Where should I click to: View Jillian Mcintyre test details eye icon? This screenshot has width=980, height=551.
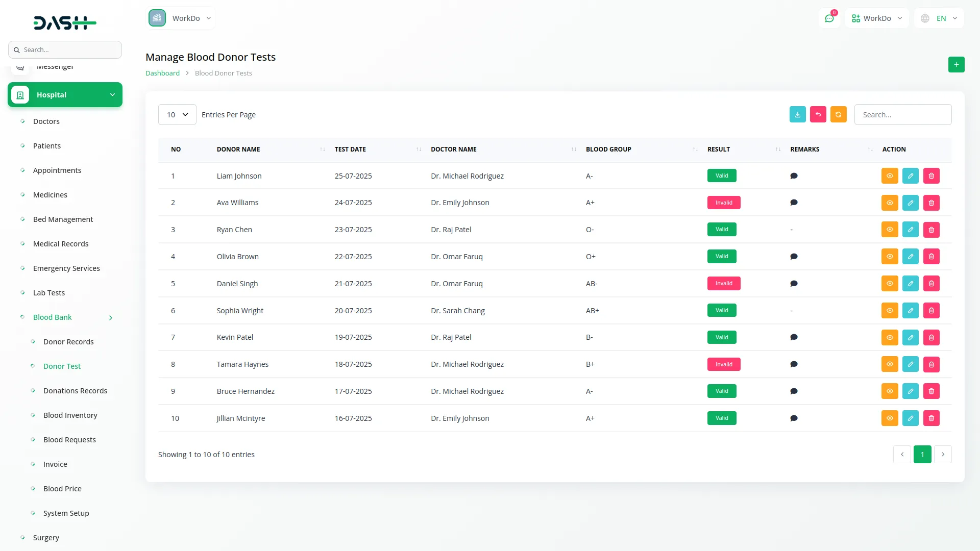tap(890, 418)
